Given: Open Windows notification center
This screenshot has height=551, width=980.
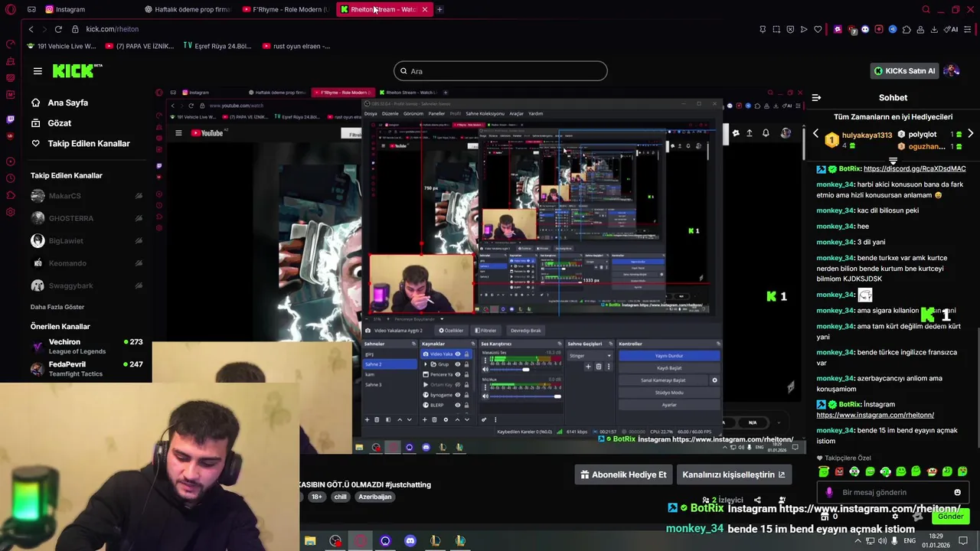Looking at the screenshot, I should (x=963, y=541).
